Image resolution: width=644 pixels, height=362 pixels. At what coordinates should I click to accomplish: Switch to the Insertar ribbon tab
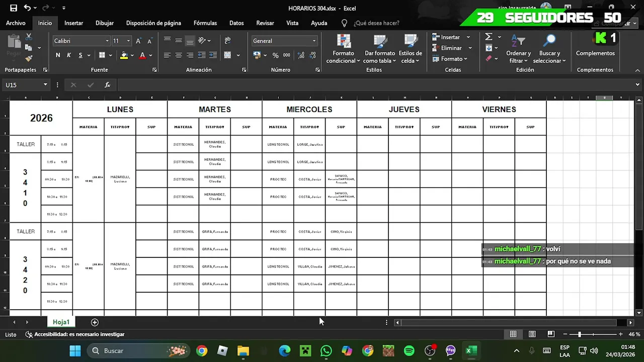pyautogui.click(x=73, y=23)
